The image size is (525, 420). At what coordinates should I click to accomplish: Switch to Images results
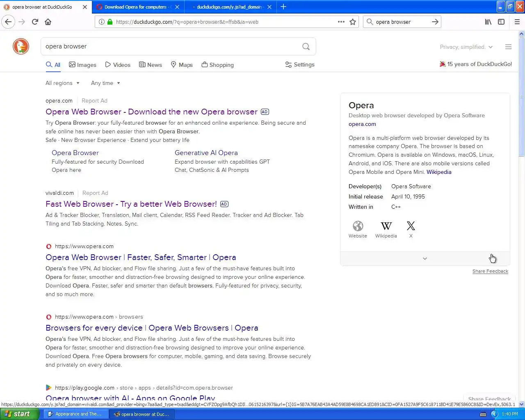point(82,65)
